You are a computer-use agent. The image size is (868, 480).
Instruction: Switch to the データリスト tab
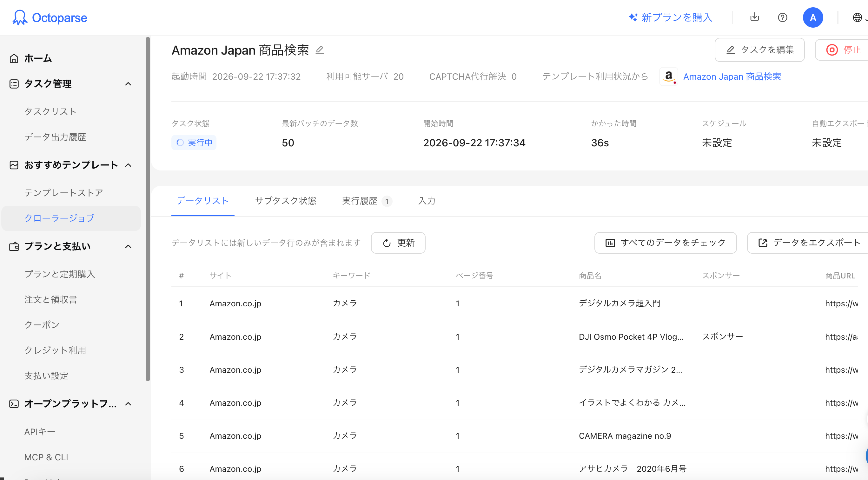(x=202, y=201)
